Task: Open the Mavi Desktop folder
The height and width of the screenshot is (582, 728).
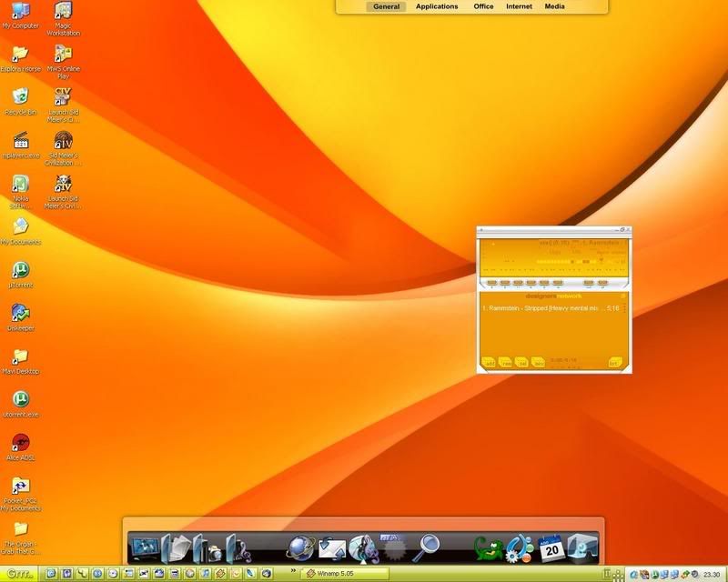Action: click(x=20, y=361)
